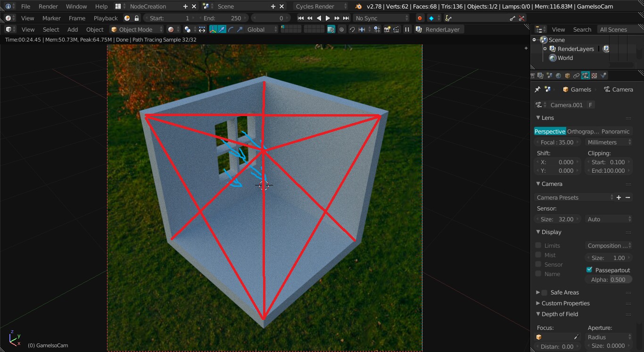Enable the Limits display checkbox
This screenshot has width=644, height=352.
coord(538,245)
